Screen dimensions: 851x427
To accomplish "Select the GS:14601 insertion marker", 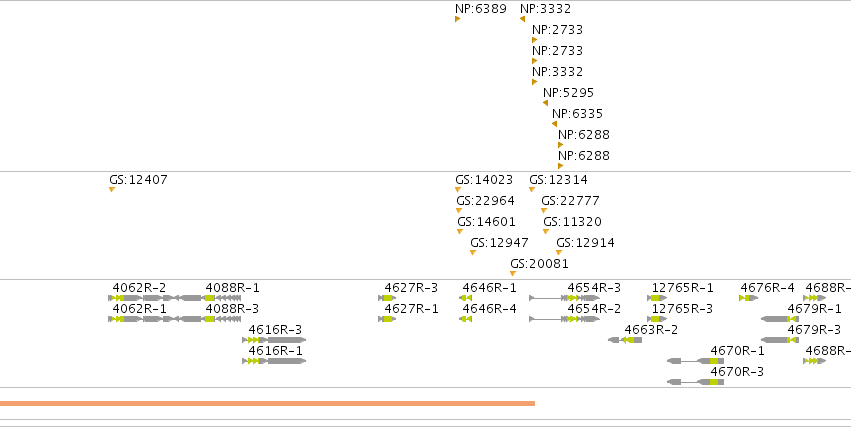I will [460, 232].
